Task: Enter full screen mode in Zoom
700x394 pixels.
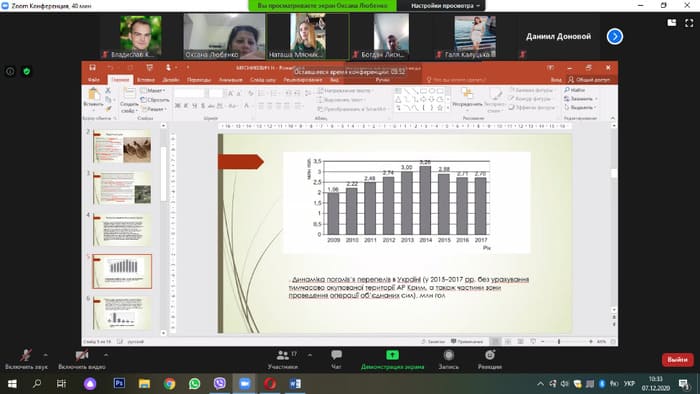Action: click(689, 23)
